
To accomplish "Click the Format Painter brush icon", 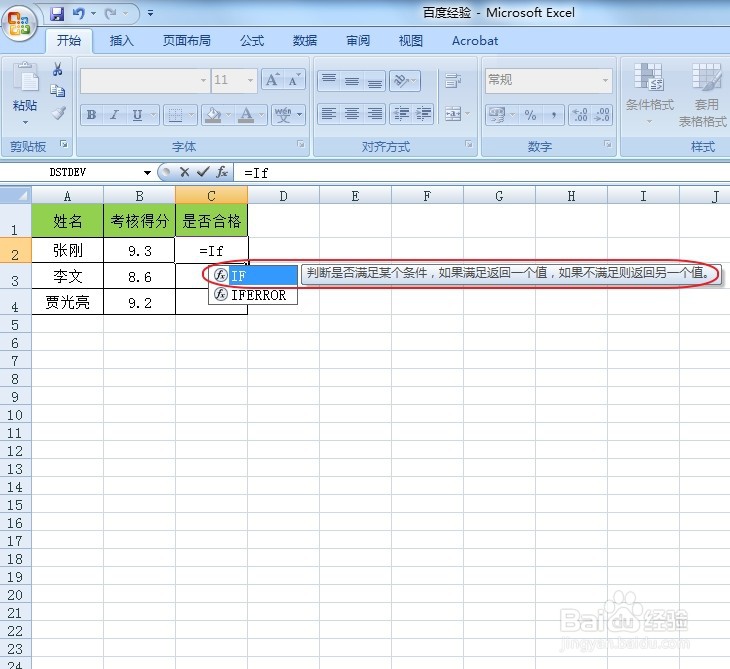I will (58, 112).
